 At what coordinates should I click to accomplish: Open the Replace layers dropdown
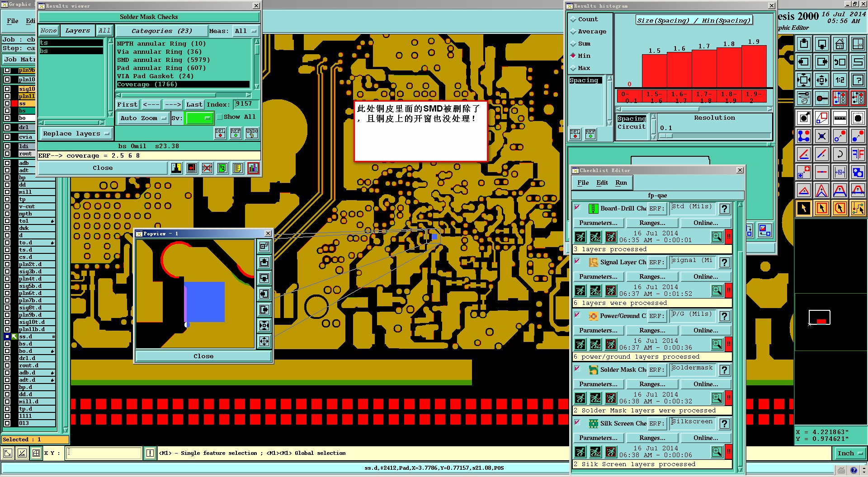click(76, 134)
